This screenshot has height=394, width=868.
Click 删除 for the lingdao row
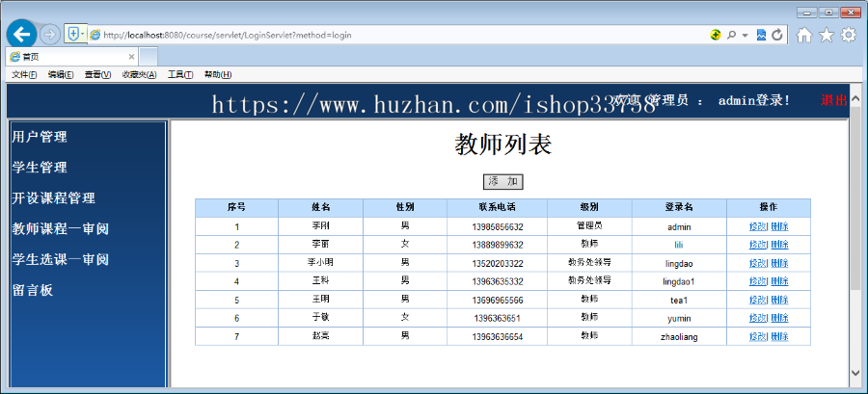click(779, 263)
